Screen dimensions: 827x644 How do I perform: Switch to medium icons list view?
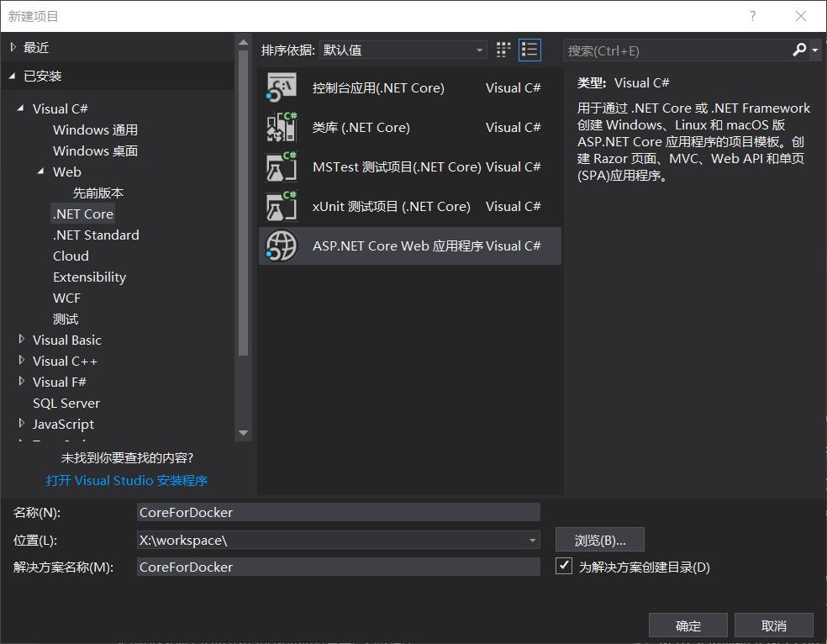coord(529,50)
